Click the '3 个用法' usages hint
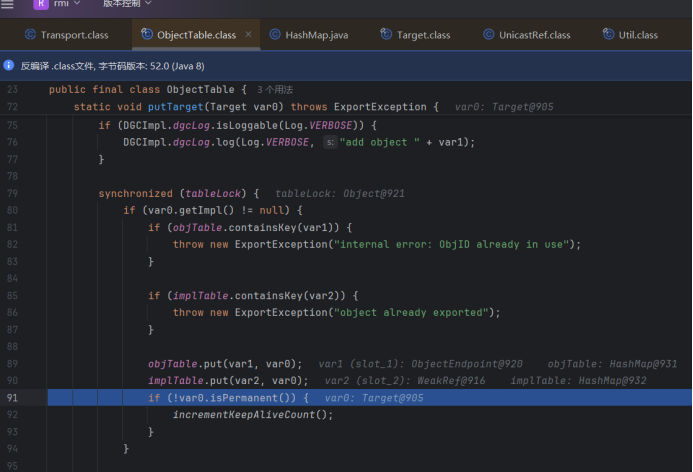 pos(274,90)
